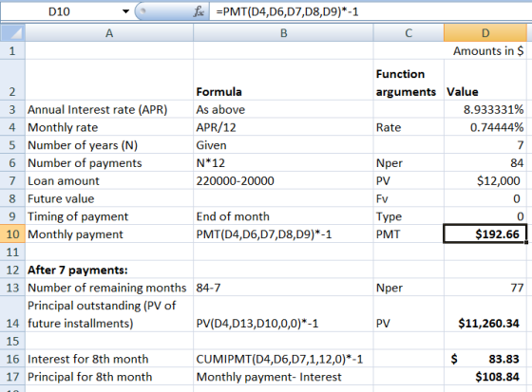Click the 'Type' argument cell
Viewport: 532px width, 392px height.
pyautogui.click(x=408, y=216)
